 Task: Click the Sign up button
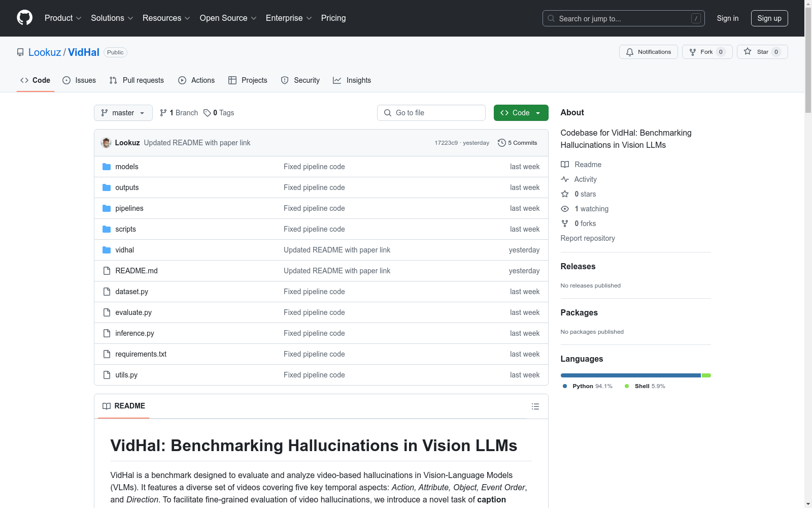[x=769, y=18]
